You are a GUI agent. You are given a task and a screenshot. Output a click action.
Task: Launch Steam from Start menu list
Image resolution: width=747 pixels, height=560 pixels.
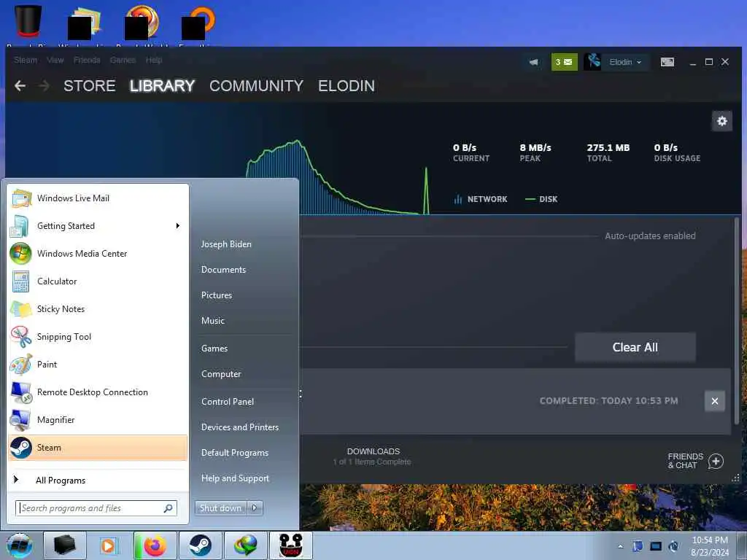98,448
